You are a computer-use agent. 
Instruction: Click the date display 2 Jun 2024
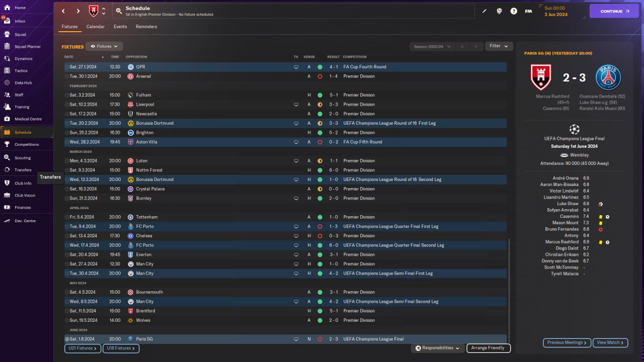pos(556,15)
